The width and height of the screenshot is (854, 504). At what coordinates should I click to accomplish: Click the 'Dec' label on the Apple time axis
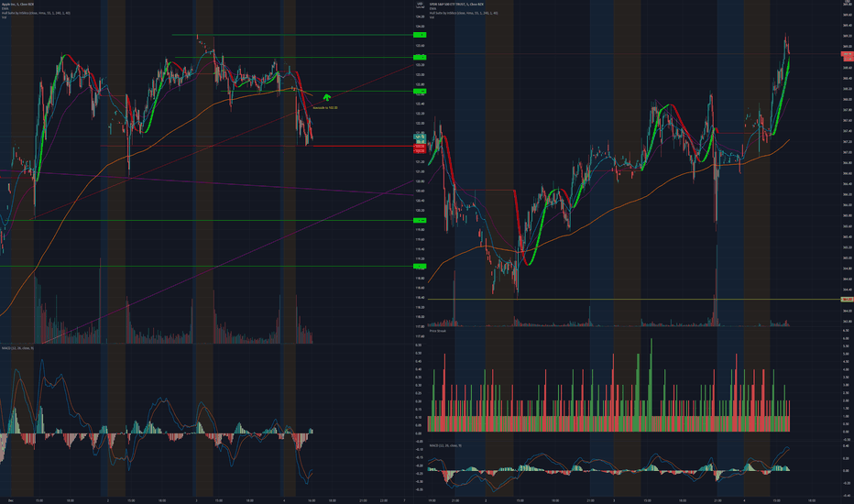coord(11,500)
